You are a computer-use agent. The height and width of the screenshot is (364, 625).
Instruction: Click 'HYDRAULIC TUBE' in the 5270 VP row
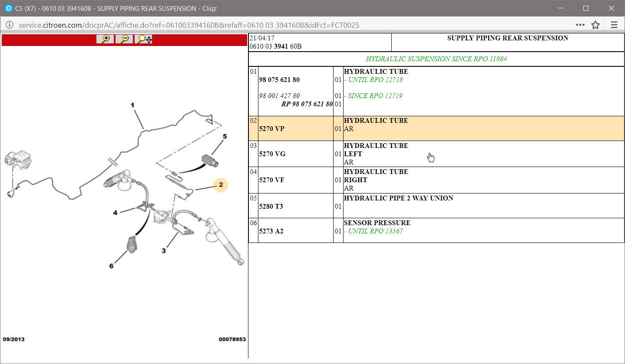click(x=376, y=121)
